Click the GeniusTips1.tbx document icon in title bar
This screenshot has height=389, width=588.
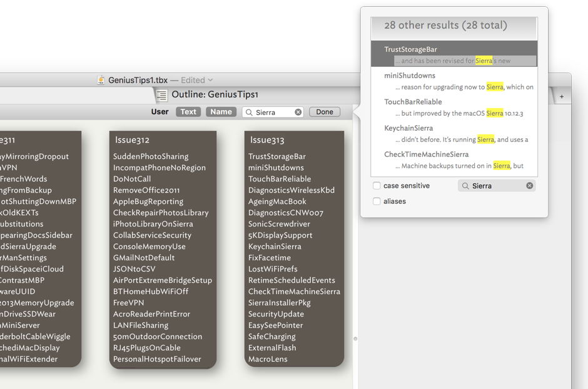point(101,80)
